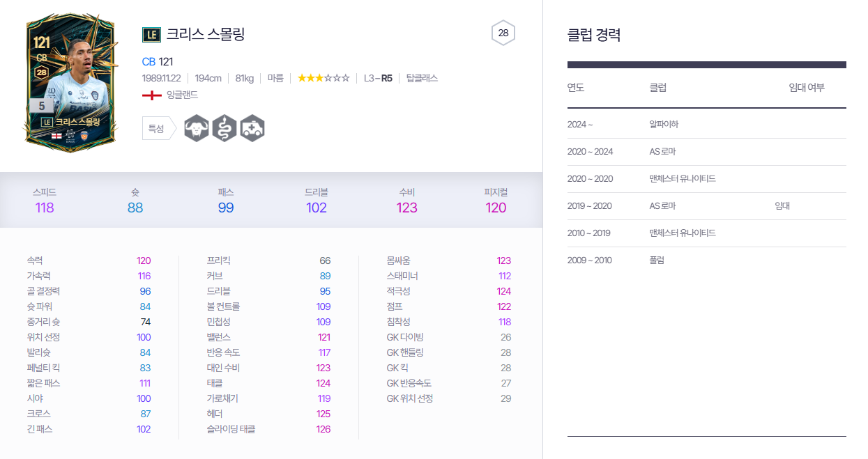Click the 위치 선정 100 stat row
This screenshot has width=868, height=459.
point(89,337)
